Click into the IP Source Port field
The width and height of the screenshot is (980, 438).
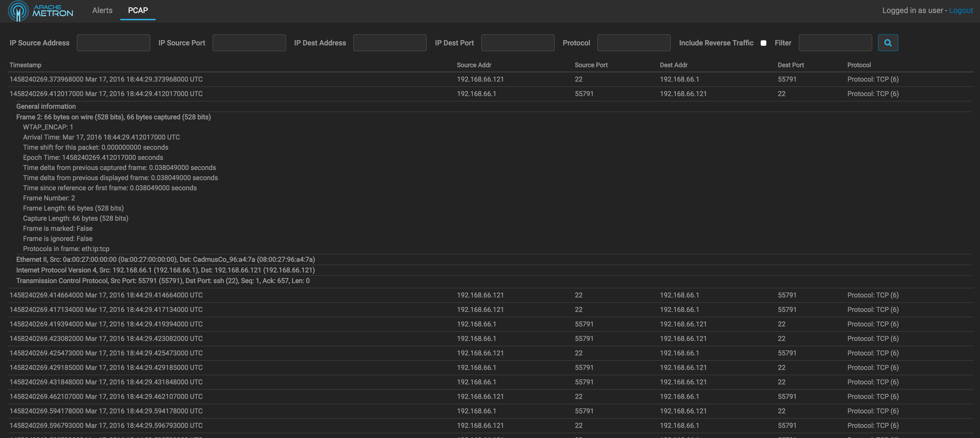click(249, 43)
